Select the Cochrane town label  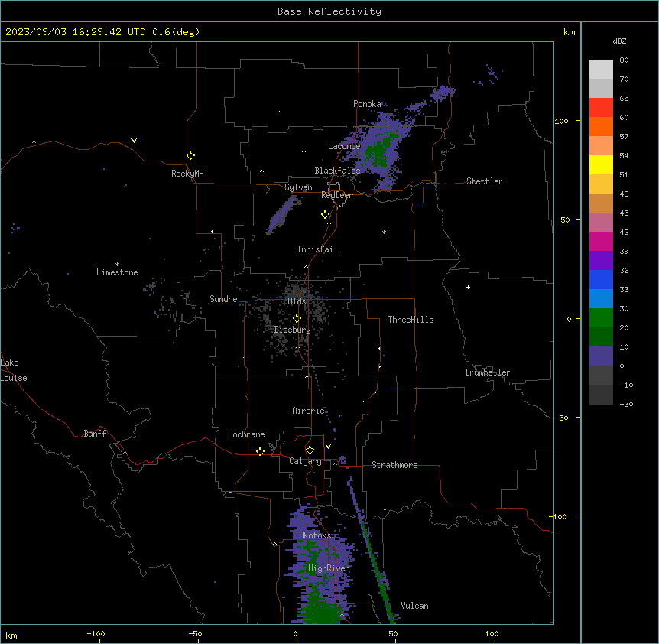246,434
